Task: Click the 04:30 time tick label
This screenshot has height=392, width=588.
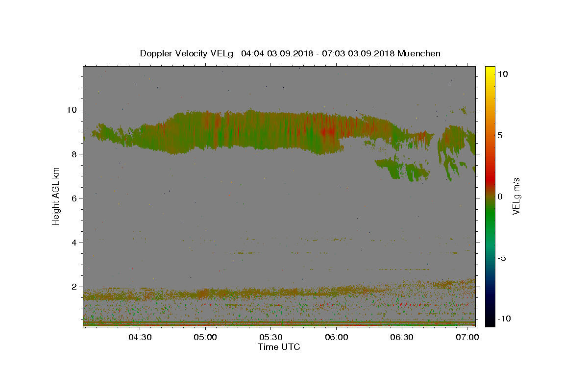Action: (139, 338)
